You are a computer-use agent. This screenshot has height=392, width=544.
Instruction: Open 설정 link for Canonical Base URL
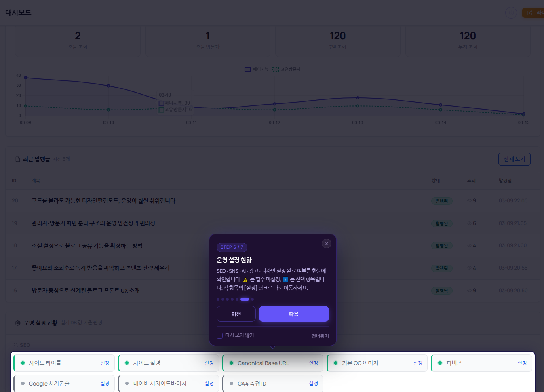pyautogui.click(x=313, y=363)
